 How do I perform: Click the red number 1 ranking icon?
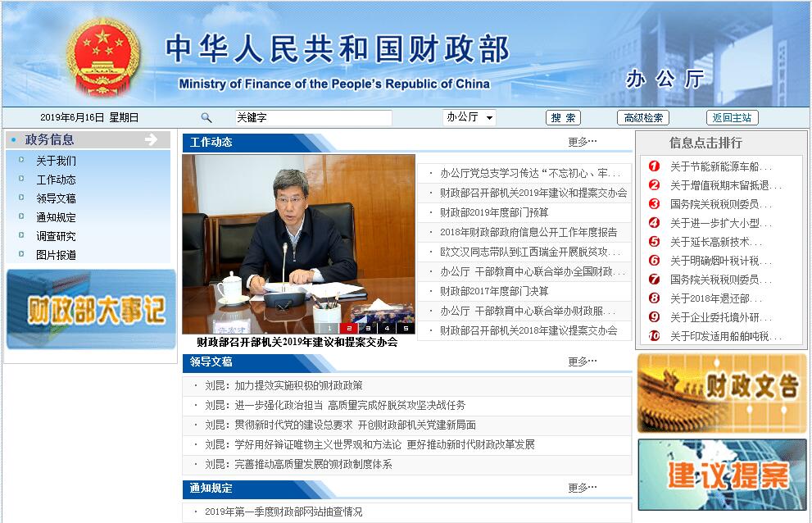[654, 166]
